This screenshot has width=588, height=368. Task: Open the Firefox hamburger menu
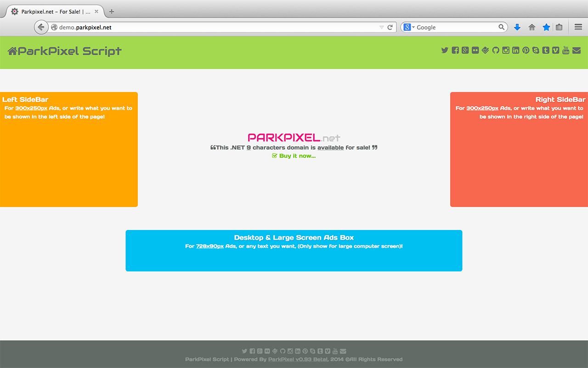(578, 28)
